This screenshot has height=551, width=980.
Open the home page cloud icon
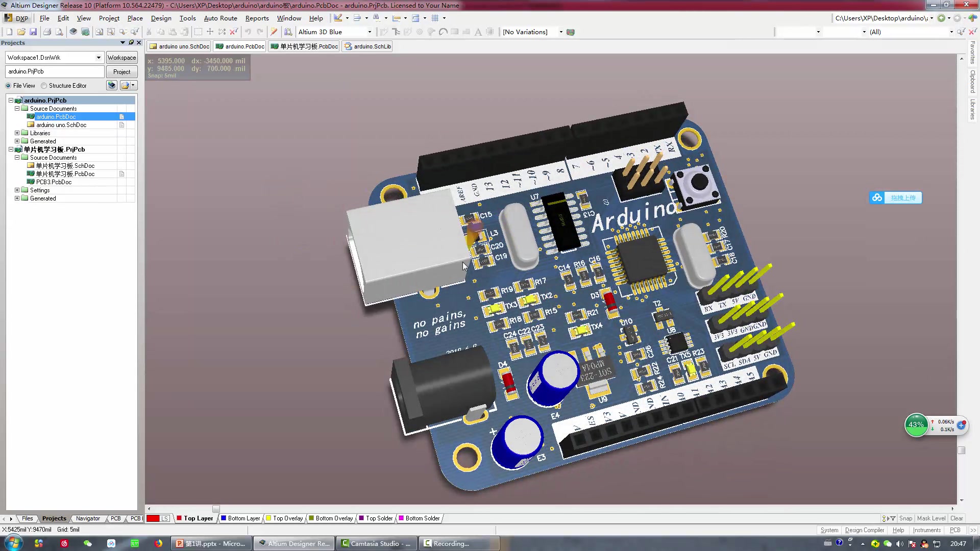click(x=972, y=18)
